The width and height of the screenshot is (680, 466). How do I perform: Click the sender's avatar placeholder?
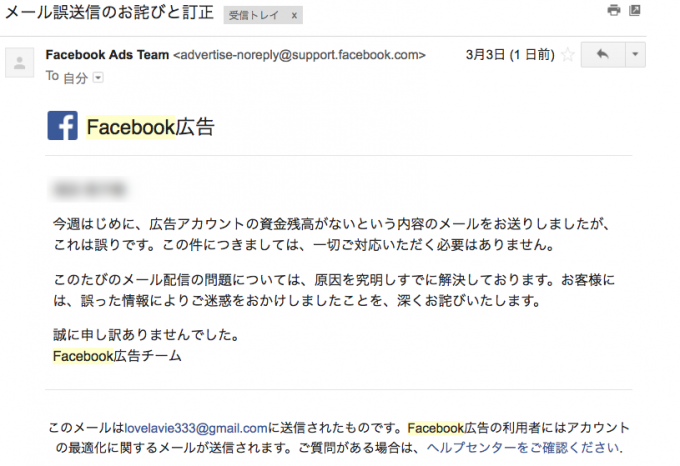(20, 62)
